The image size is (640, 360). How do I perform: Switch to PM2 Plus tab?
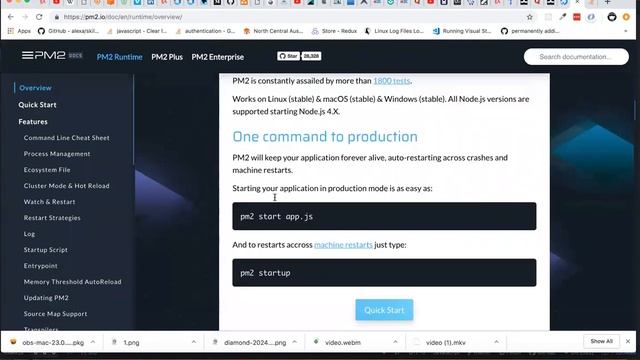[167, 57]
